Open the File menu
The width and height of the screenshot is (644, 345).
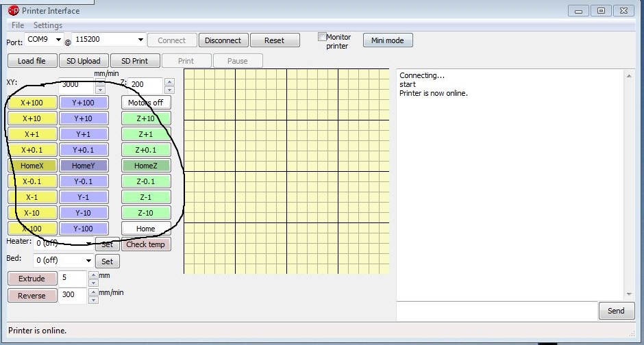(18, 25)
